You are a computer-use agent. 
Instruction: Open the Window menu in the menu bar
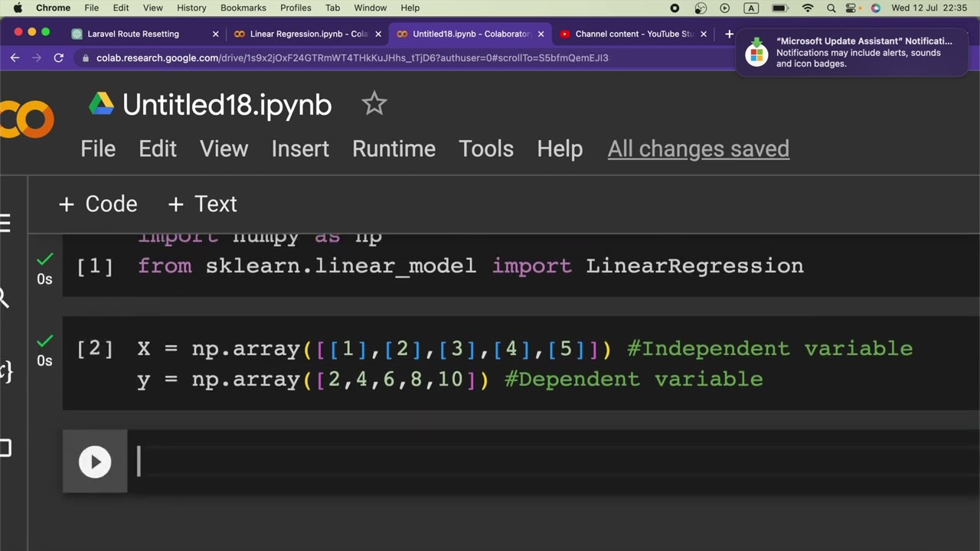coord(370,8)
